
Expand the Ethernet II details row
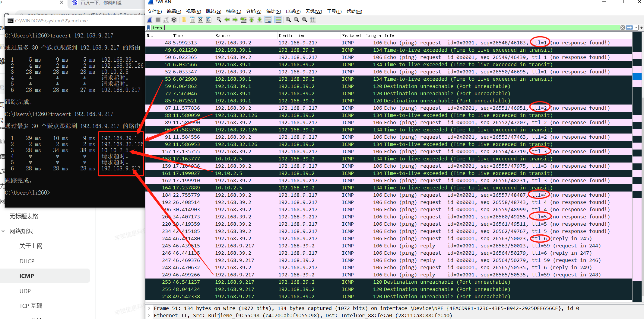click(149, 315)
